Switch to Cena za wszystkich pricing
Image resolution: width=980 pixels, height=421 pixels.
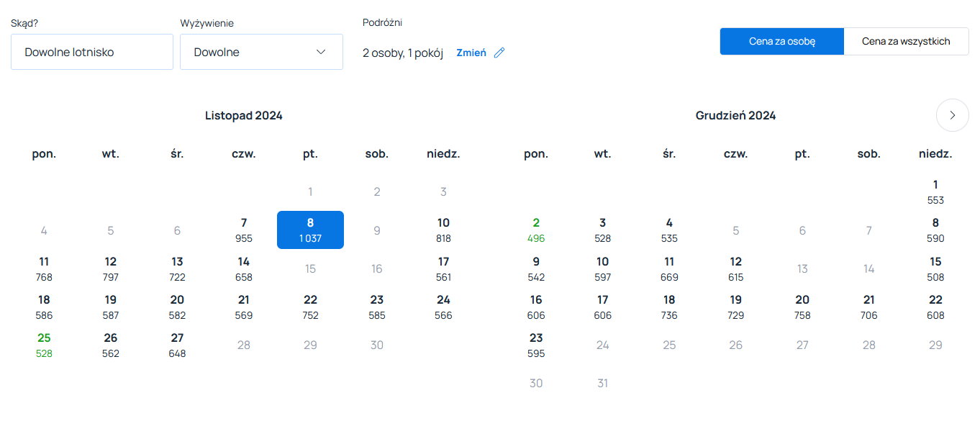coord(906,41)
